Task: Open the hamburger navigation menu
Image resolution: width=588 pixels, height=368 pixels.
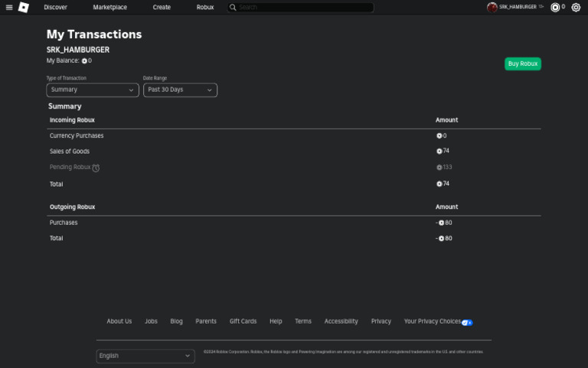Action: [x=9, y=7]
